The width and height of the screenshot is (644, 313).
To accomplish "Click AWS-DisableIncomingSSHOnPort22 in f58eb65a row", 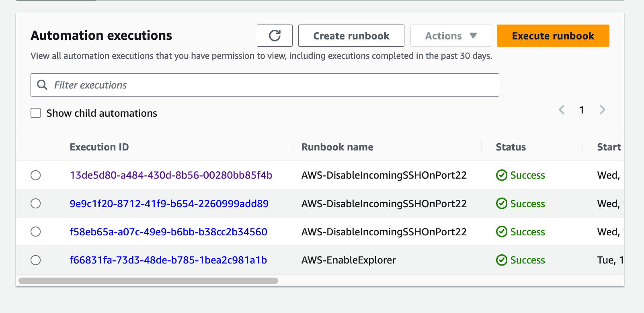I will pyautogui.click(x=384, y=232).
